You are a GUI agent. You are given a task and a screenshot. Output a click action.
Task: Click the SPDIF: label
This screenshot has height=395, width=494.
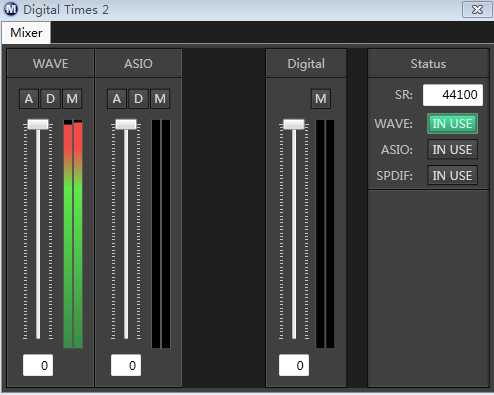point(395,175)
